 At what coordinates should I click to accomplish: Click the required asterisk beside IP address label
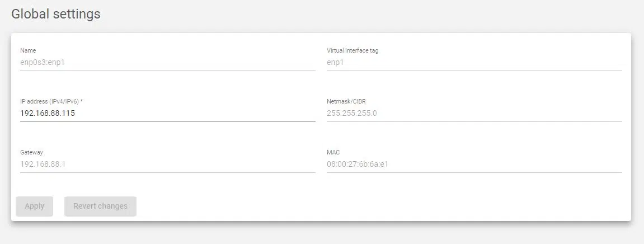[x=82, y=101]
